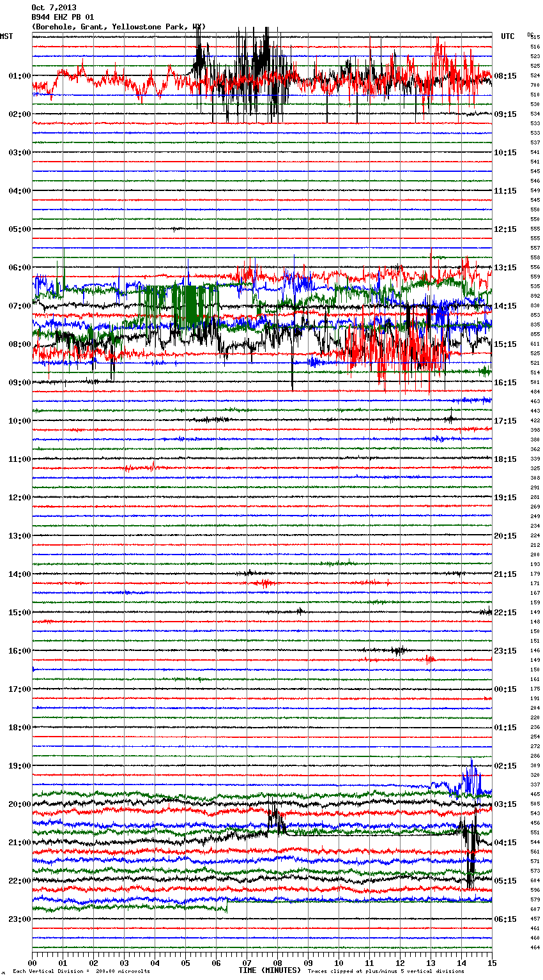Click the '05:15' UTC row label
Viewport: 543px width, 980px height.
click(505, 881)
